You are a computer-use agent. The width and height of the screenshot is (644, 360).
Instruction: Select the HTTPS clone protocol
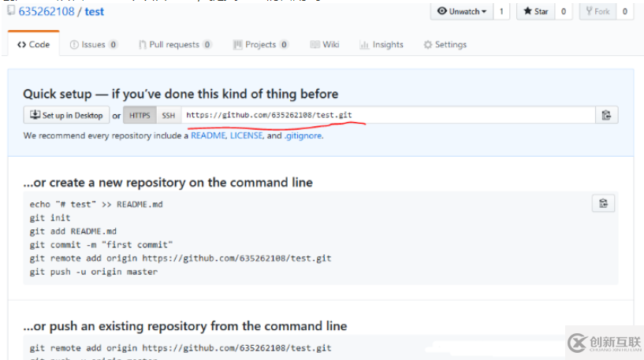tap(140, 115)
